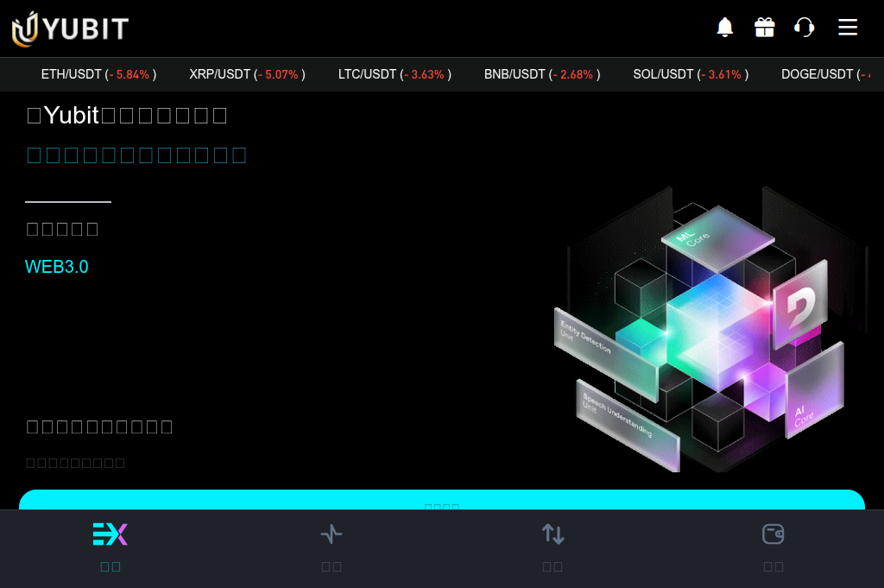View the ETH/USDT ticker entry

pos(98,74)
